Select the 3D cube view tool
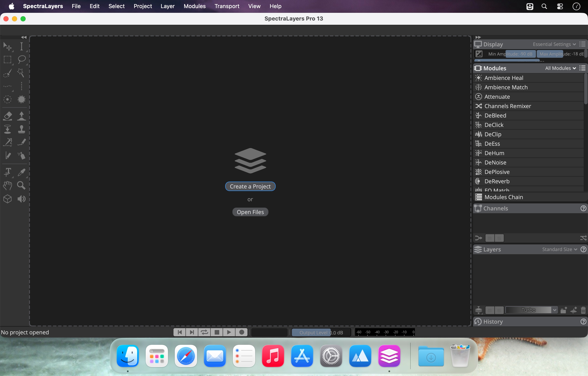The width and height of the screenshot is (588, 376). 7,199
